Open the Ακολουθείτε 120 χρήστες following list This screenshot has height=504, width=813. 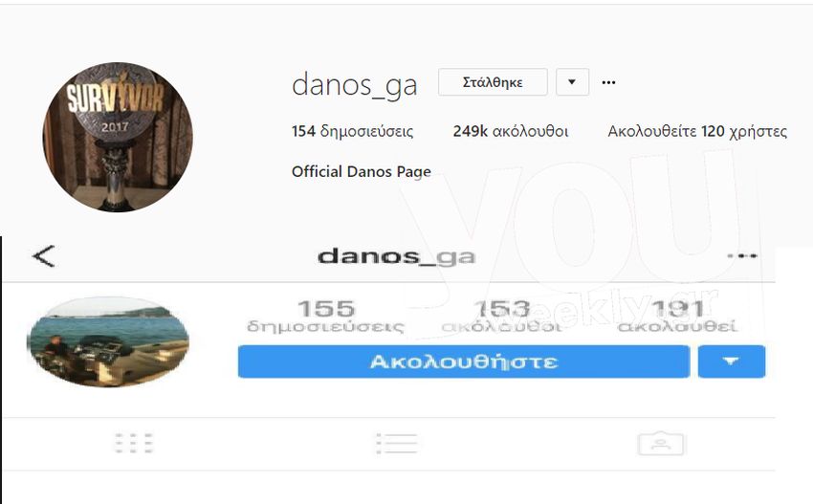697,131
